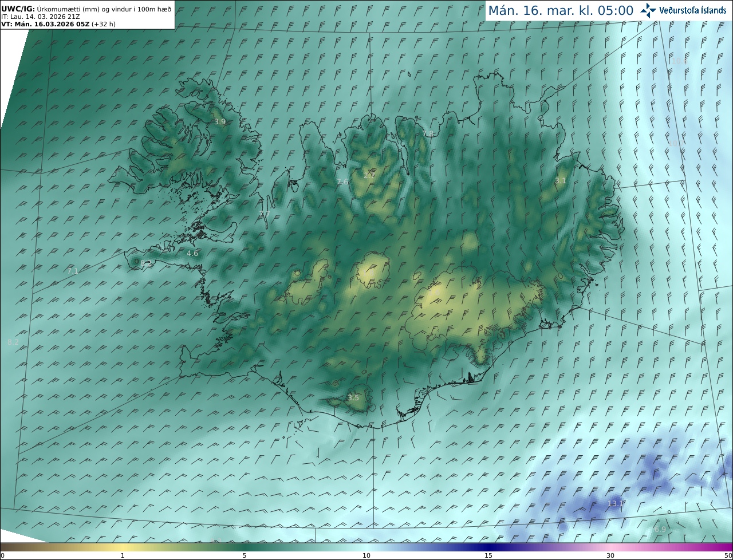Click the 7.6 value label on the map

pos(342,182)
